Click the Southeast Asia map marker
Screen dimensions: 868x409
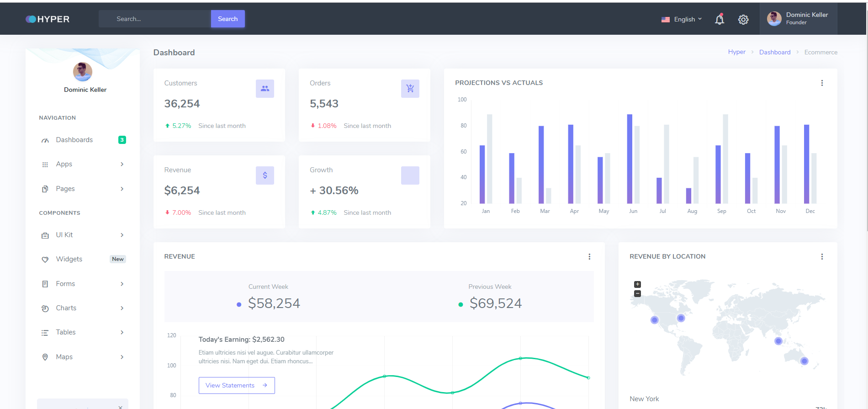[x=778, y=341]
